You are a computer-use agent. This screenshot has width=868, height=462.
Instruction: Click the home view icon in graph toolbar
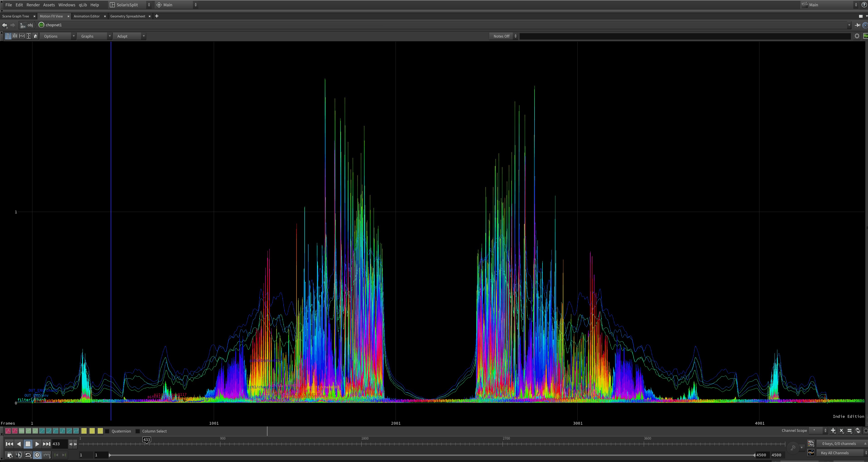coord(35,36)
